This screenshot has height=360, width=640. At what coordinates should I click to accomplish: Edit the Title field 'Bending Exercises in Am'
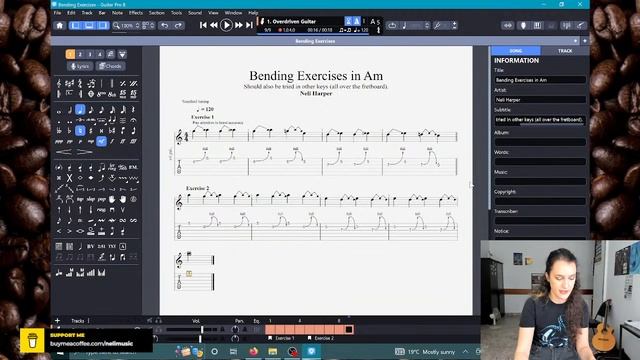click(540, 80)
